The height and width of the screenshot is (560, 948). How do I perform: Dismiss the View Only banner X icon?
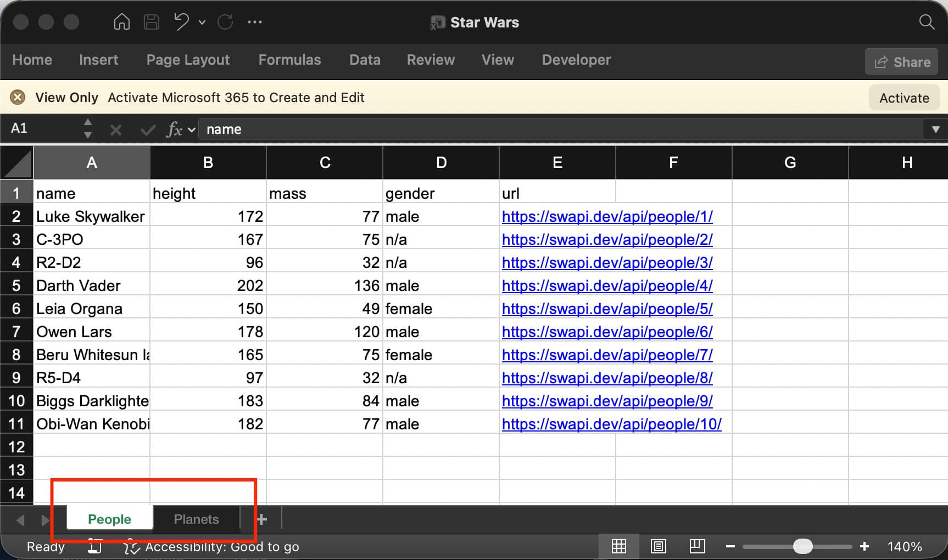(x=18, y=97)
